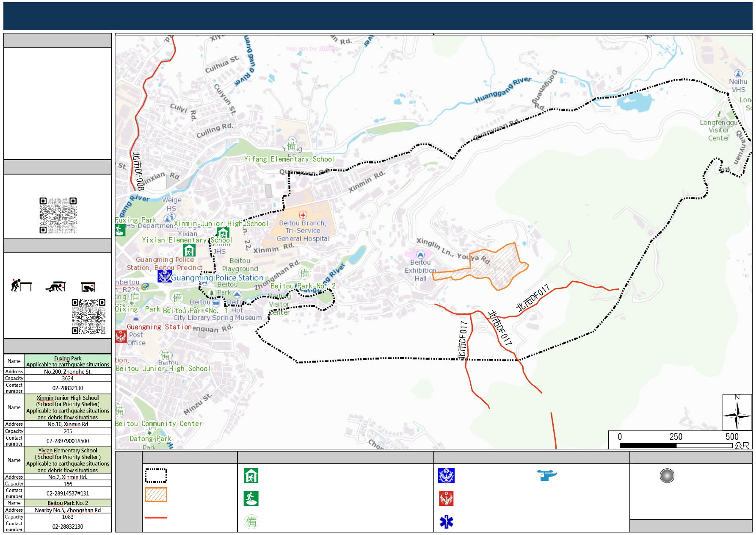Click the lower QR code beside earthquake icons
This screenshot has width=756, height=535.
[88, 316]
